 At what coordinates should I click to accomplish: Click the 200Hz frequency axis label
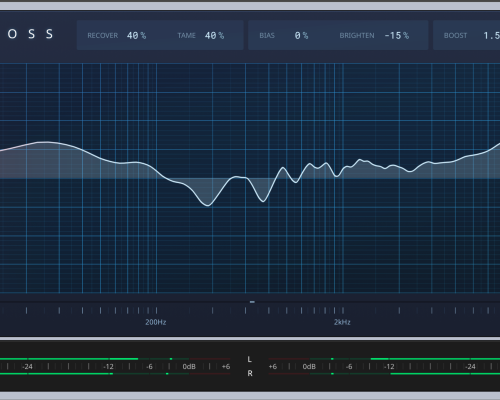coord(156,322)
